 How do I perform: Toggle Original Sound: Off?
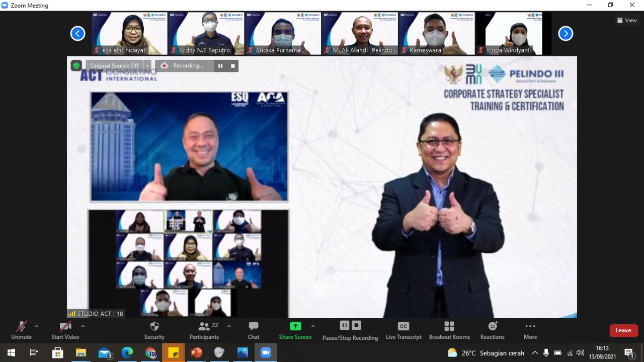pos(114,66)
